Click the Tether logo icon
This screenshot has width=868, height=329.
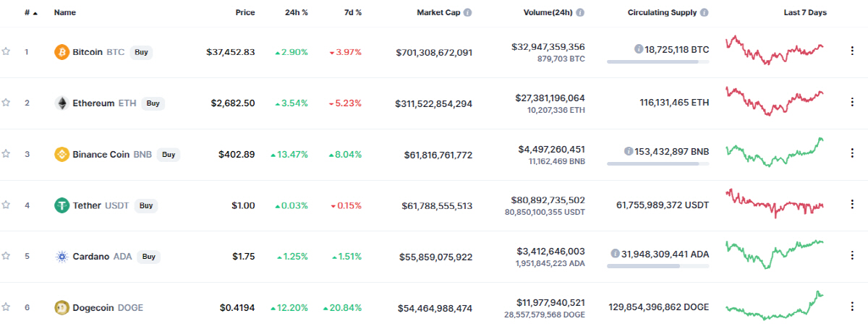pos(62,205)
